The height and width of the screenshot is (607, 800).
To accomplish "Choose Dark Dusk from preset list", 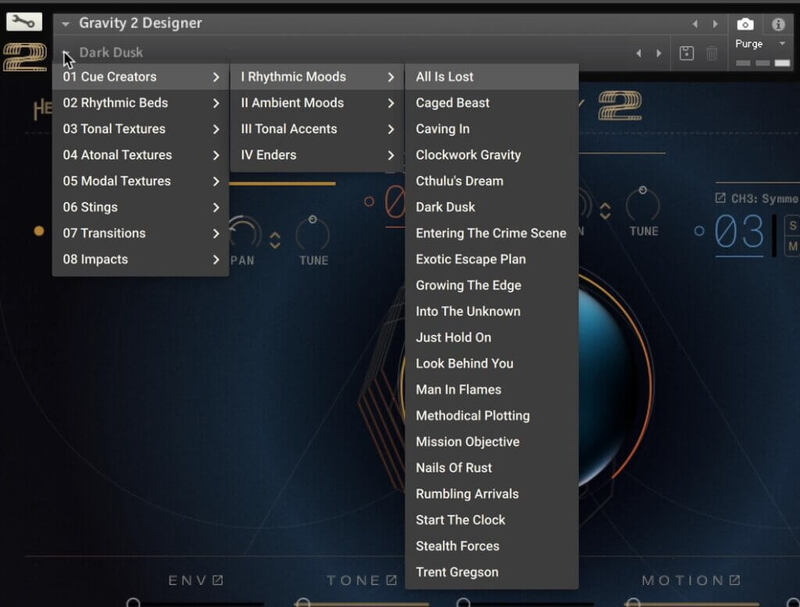I will pos(492,207).
